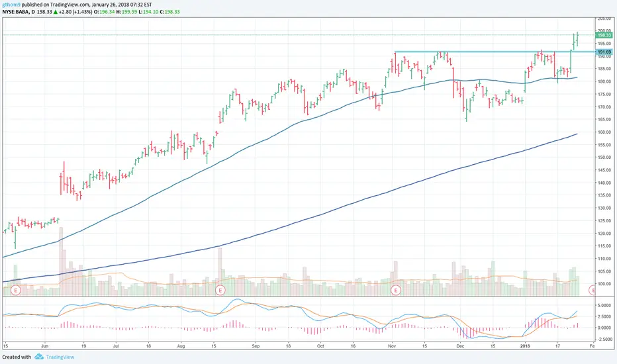
Task: Click the -2.5000 MACD axis label
Action: (604, 339)
